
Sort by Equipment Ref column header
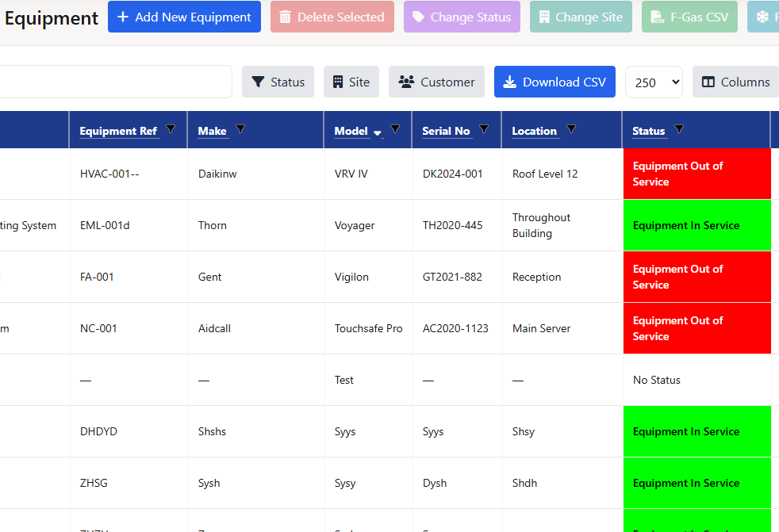(x=118, y=131)
